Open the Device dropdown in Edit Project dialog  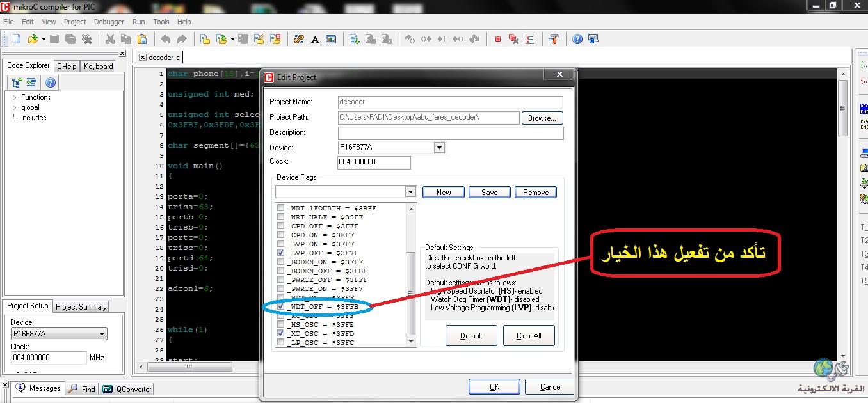(x=439, y=148)
